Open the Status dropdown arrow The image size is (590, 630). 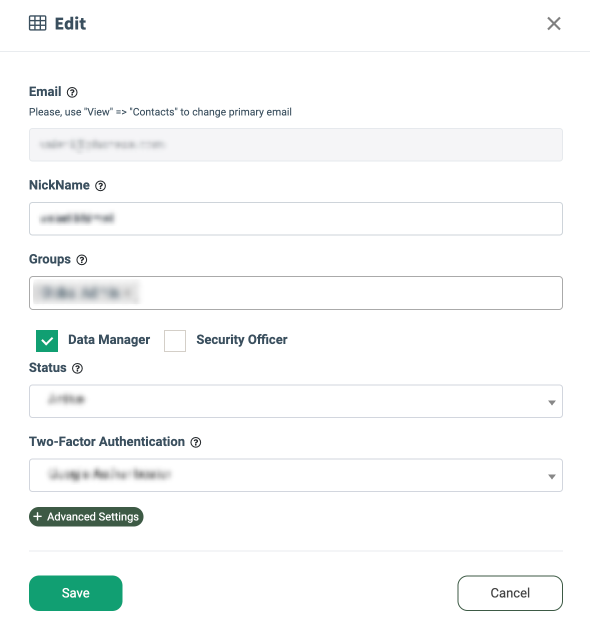[552, 402]
